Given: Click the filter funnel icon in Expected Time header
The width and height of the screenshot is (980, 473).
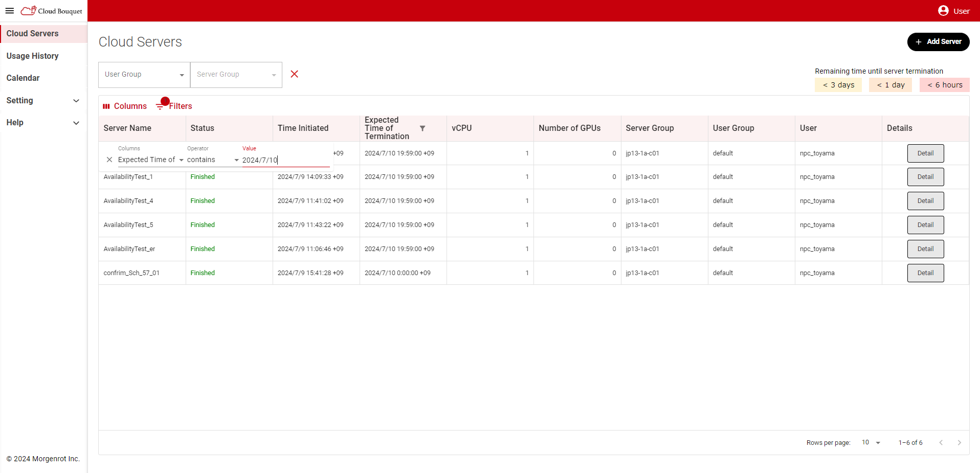Looking at the screenshot, I should coord(422,128).
